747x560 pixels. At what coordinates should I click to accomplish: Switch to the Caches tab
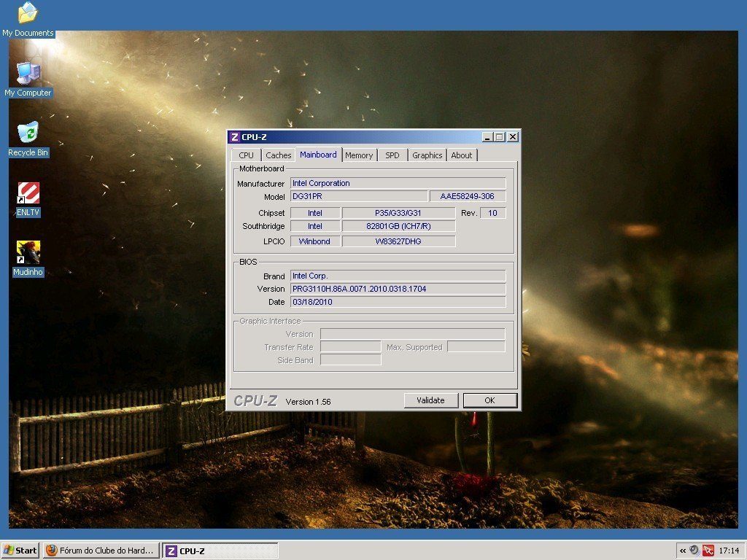click(x=278, y=155)
